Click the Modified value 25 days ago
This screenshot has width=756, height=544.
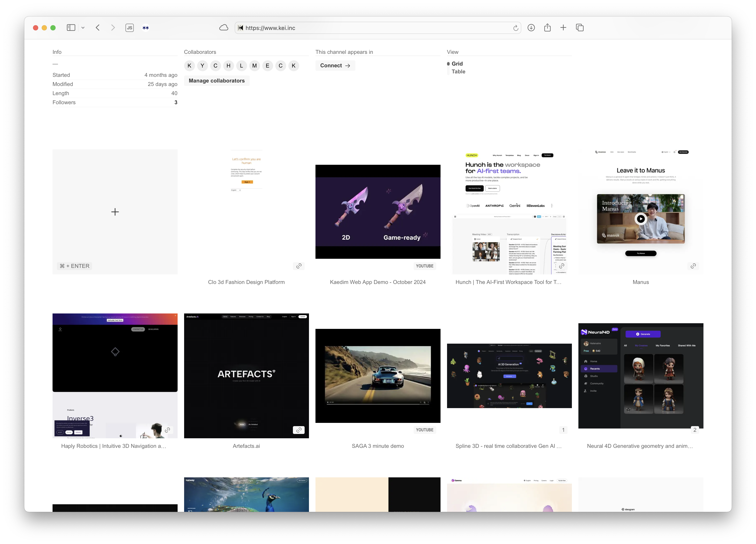162,84
